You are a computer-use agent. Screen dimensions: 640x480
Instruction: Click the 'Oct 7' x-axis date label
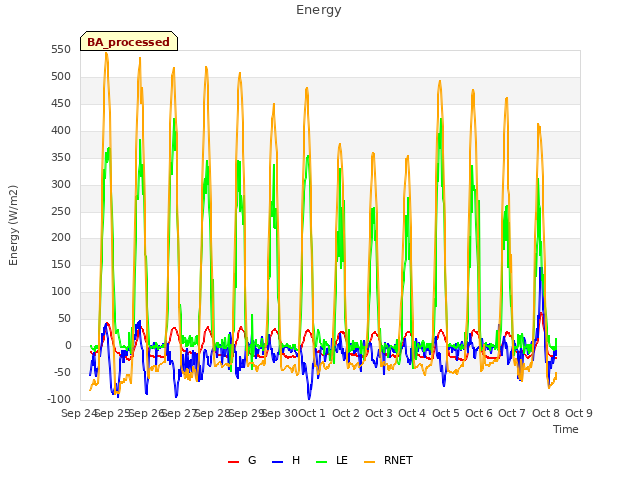coord(512,413)
